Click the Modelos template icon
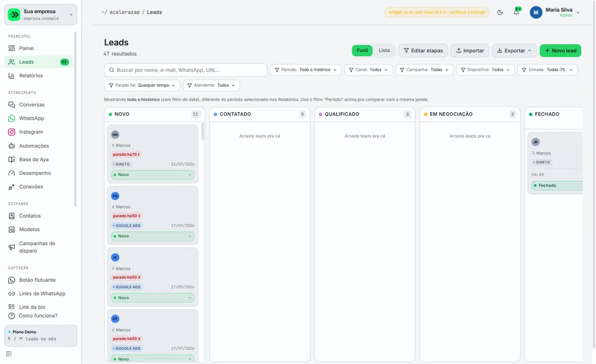This screenshot has height=364, width=596. (x=12, y=229)
